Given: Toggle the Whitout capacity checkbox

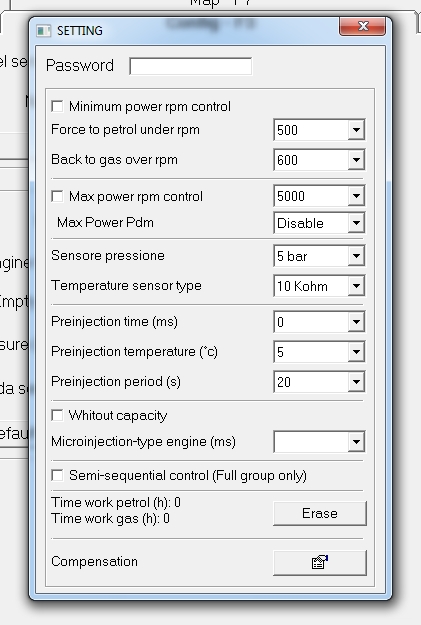Looking at the screenshot, I should [57, 415].
